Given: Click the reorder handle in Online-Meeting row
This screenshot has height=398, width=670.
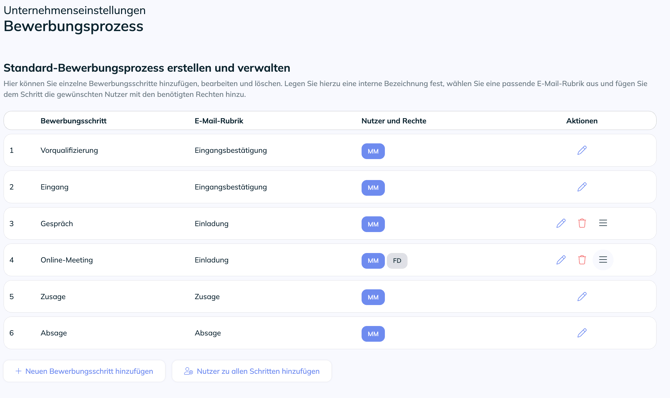Looking at the screenshot, I should tap(603, 259).
